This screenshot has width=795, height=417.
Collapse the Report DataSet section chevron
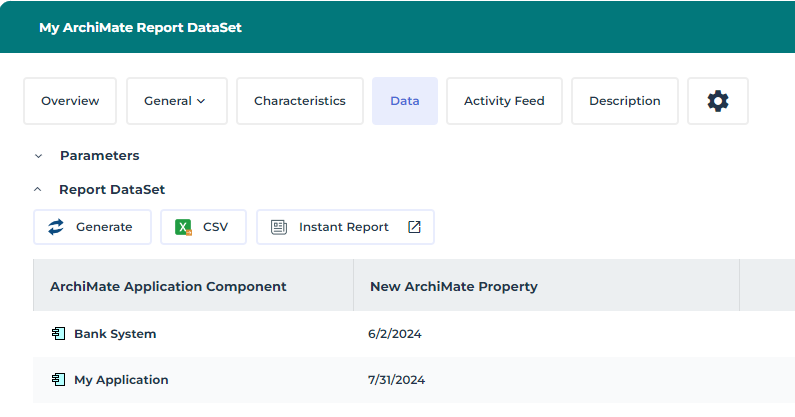(x=38, y=189)
